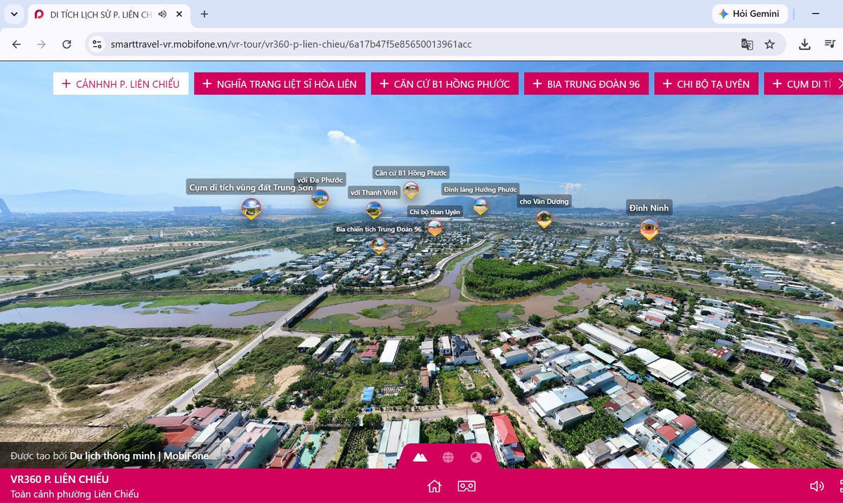Switch to little planet view mode

[x=476, y=457]
